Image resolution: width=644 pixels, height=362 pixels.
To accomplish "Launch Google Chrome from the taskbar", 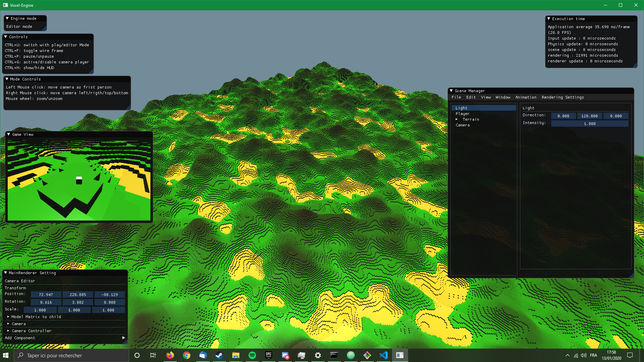I will point(186,355).
